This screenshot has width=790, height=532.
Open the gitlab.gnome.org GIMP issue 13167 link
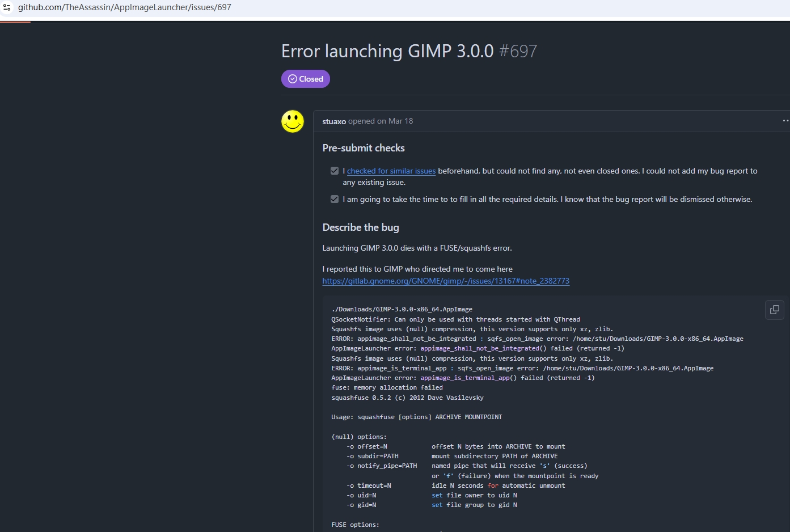tap(446, 281)
